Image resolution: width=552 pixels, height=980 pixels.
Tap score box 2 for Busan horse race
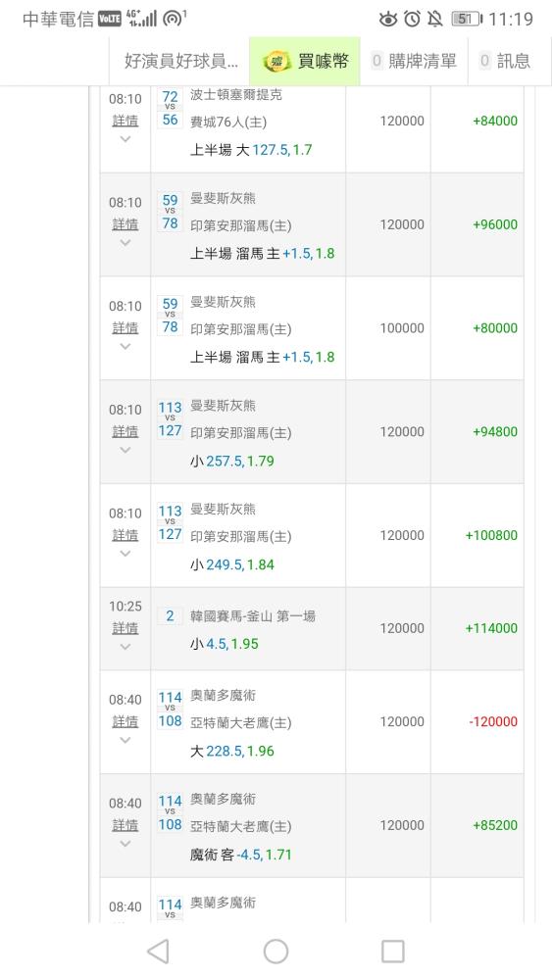click(170, 615)
